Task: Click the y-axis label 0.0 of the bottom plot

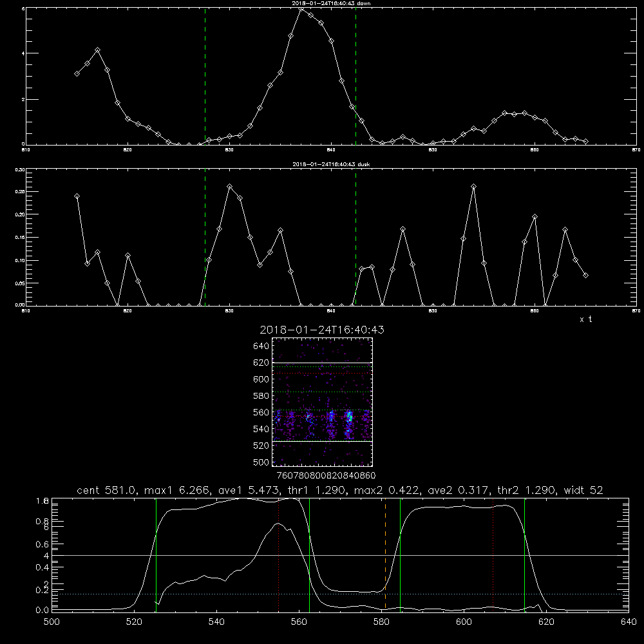Action: click(x=43, y=611)
